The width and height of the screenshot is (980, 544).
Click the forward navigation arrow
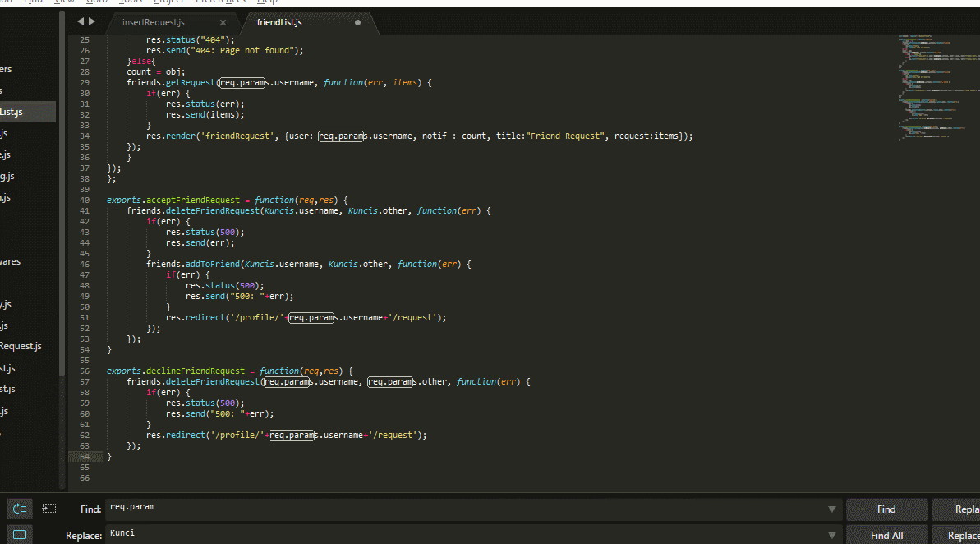(x=91, y=21)
